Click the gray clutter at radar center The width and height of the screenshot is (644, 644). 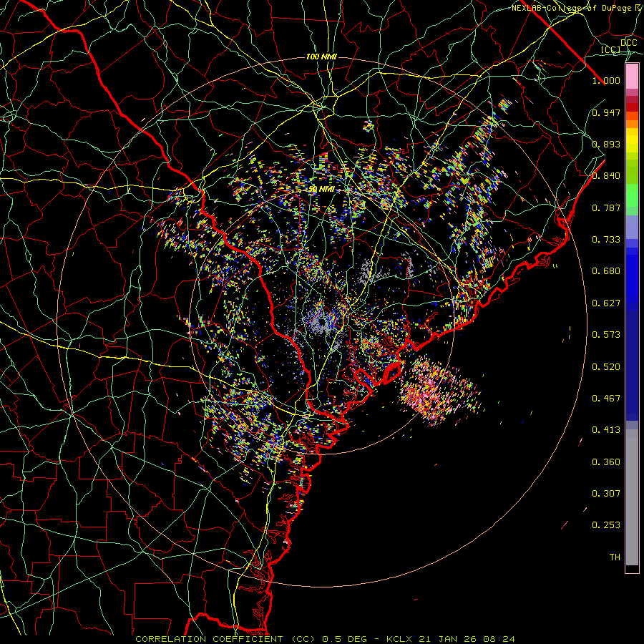[x=323, y=320]
